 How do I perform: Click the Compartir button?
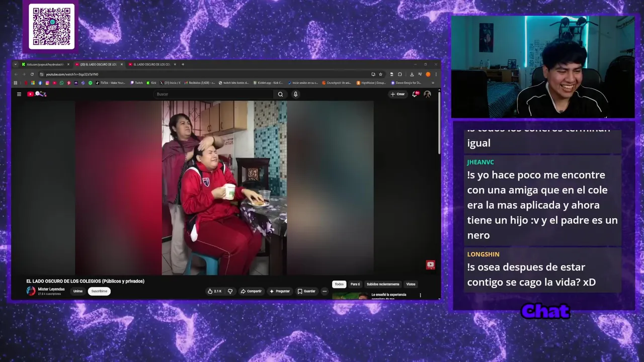pyautogui.click(x=251, y=291)
